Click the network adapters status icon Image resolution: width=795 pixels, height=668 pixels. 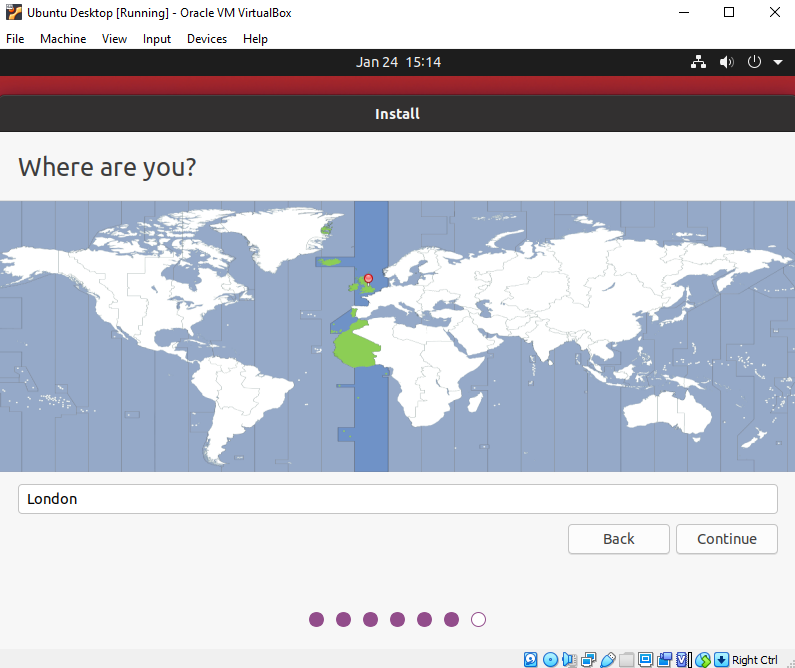[x=589, y=659]
